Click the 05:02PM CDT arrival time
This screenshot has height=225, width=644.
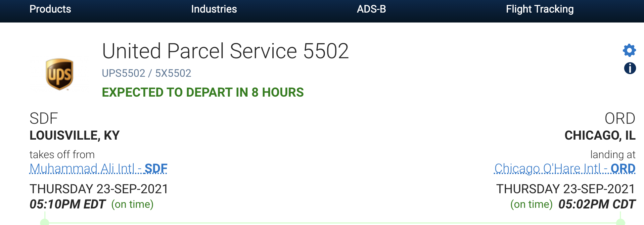pos(597,204)
